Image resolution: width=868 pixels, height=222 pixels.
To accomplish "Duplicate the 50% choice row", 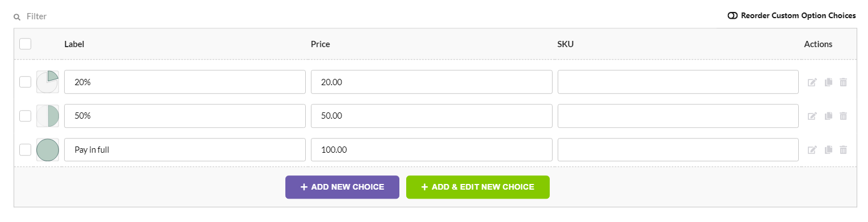I will click(x=828, y=116).
